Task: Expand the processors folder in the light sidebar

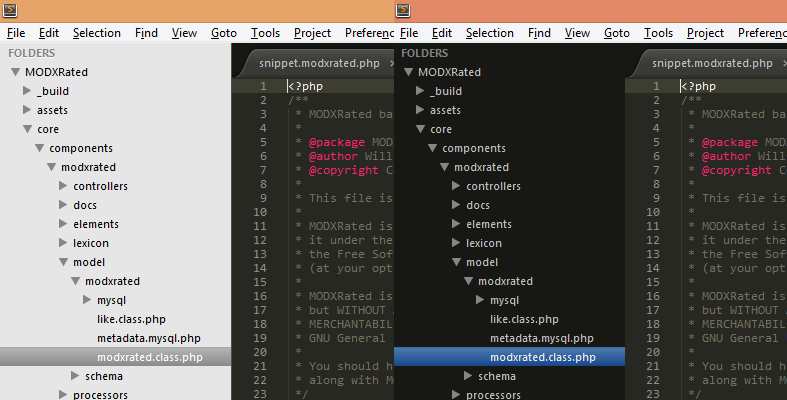Action: [x=64, y=395]
